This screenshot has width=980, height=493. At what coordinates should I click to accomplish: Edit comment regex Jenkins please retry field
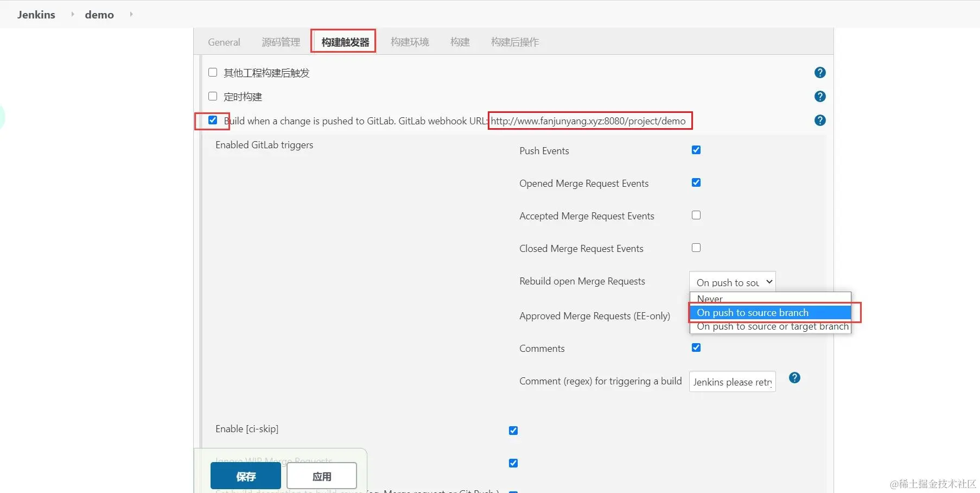pyautogui.click(x=733, y=382)
